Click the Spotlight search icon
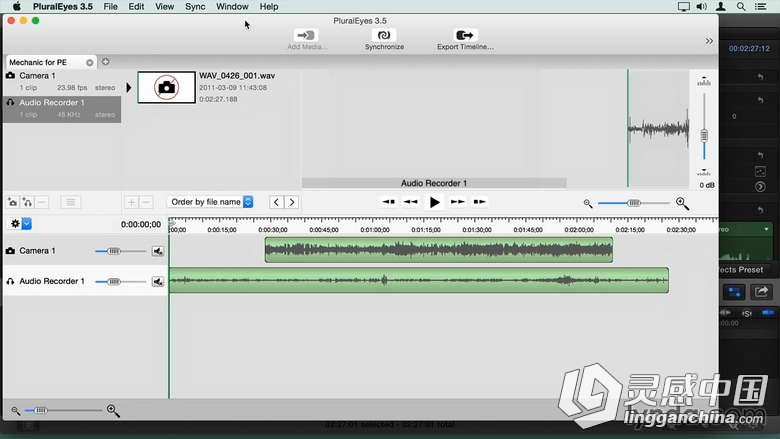The height and width of the screenshot is (439, 780). 741,6
